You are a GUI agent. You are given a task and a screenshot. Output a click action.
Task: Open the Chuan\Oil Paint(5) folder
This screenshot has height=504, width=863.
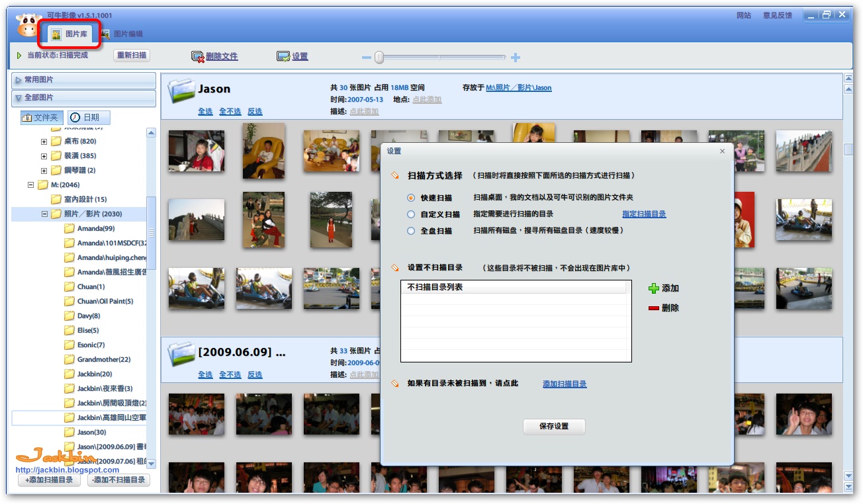coord(99,302)
